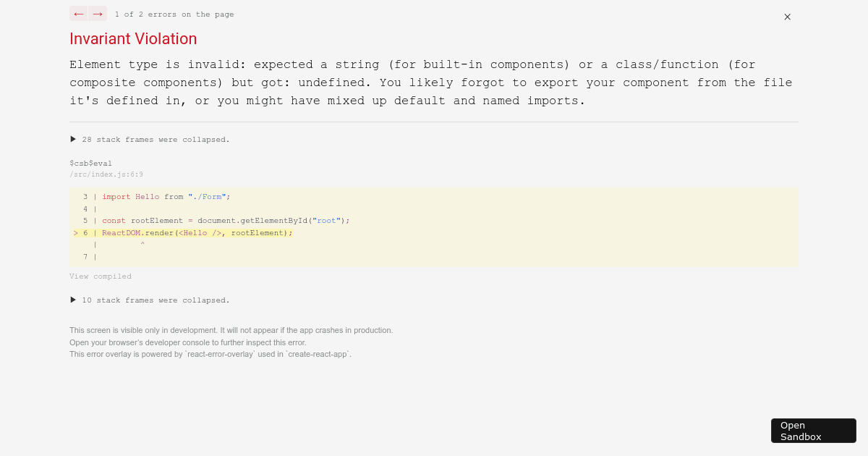Click the Open Sandbox button
Screen dimensions: 868x456
pos(813,430)
